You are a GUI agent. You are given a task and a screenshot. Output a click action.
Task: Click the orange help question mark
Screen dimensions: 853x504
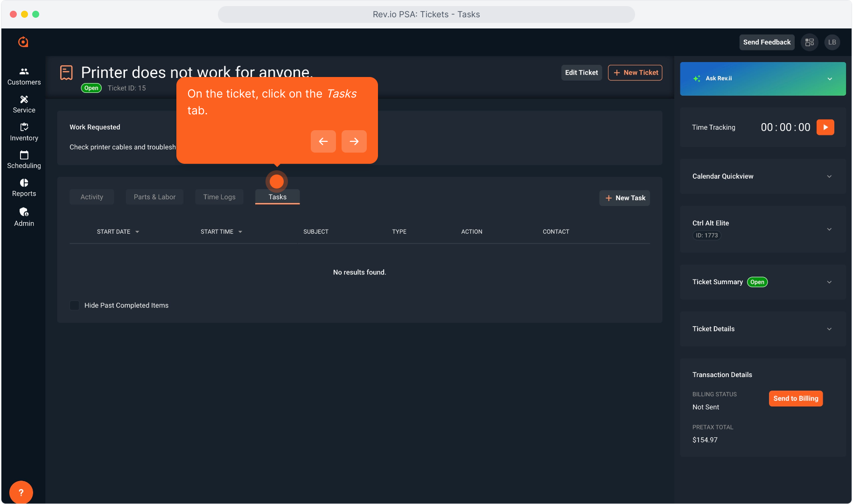(x=21, y=492)
